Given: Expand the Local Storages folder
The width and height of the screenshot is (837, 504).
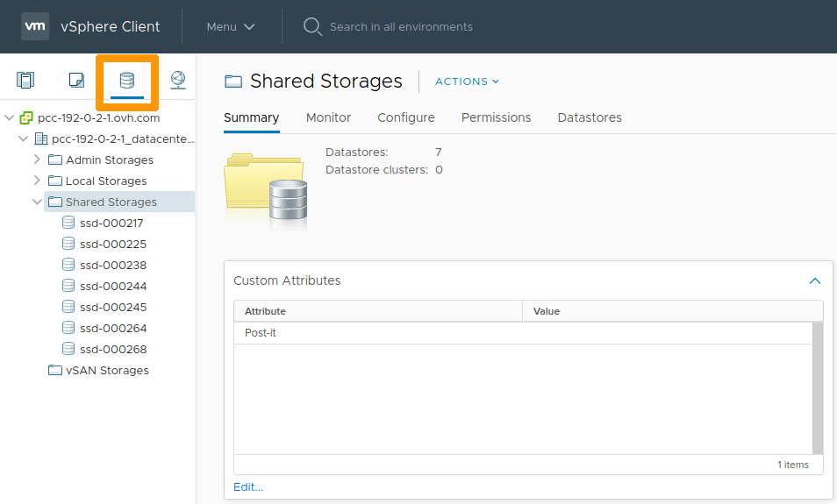Looking at the screenshot, I should point(37,181).
